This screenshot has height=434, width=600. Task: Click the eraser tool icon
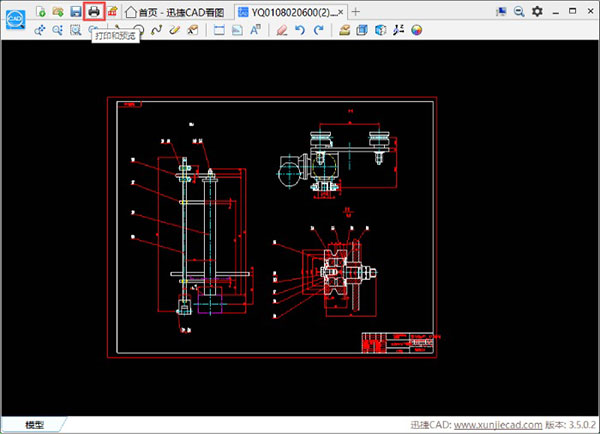pos(282,30)
